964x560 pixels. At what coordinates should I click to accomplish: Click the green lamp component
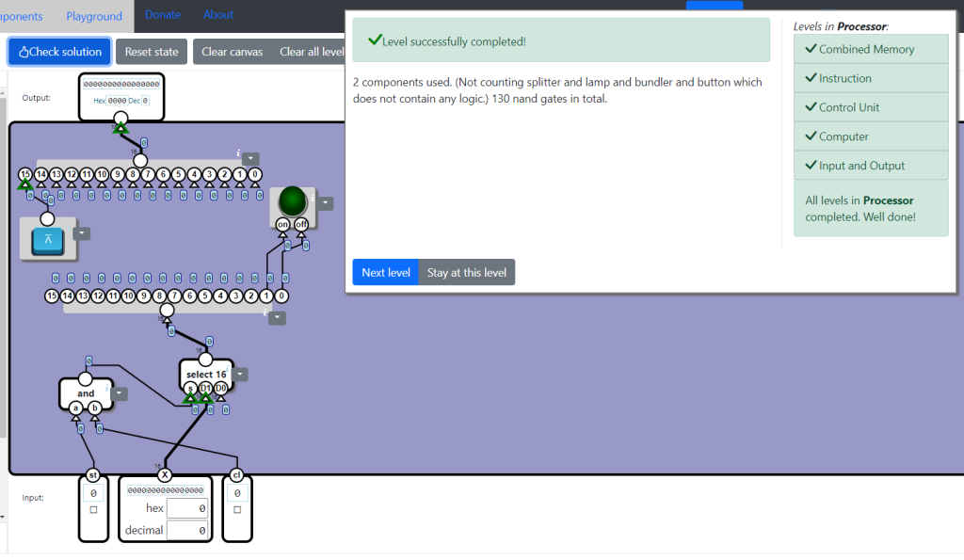[293, 201]
